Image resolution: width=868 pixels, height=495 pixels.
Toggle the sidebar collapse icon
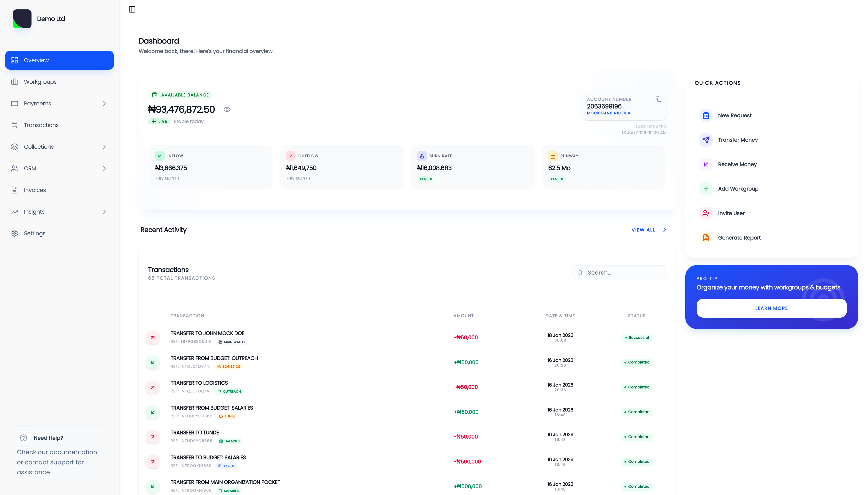[132, 9]
